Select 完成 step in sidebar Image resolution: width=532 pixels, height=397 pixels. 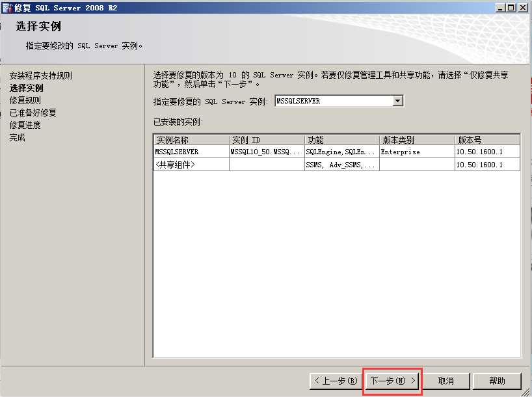[17, 137]
